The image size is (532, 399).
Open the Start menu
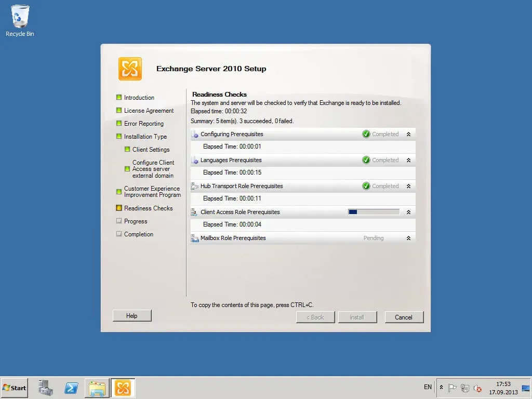(14, 388)
